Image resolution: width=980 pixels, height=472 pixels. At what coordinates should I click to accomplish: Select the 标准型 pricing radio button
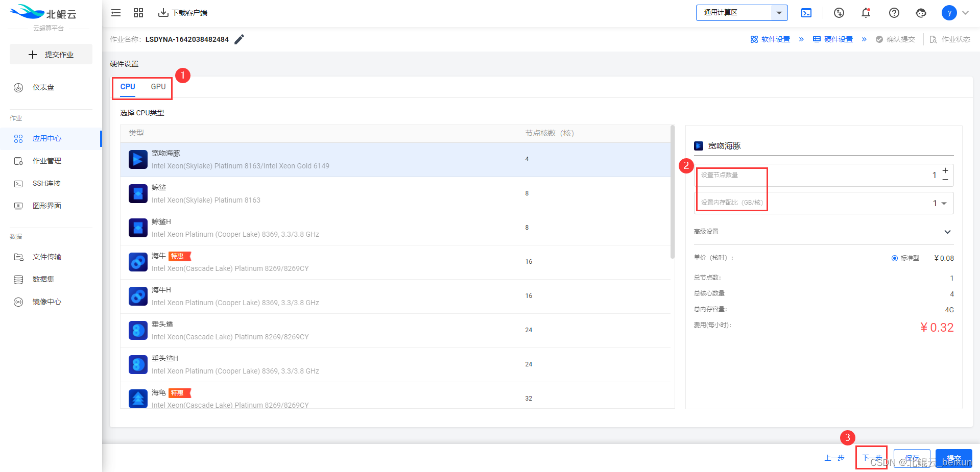pyautogui.click(x=895, y=258)
